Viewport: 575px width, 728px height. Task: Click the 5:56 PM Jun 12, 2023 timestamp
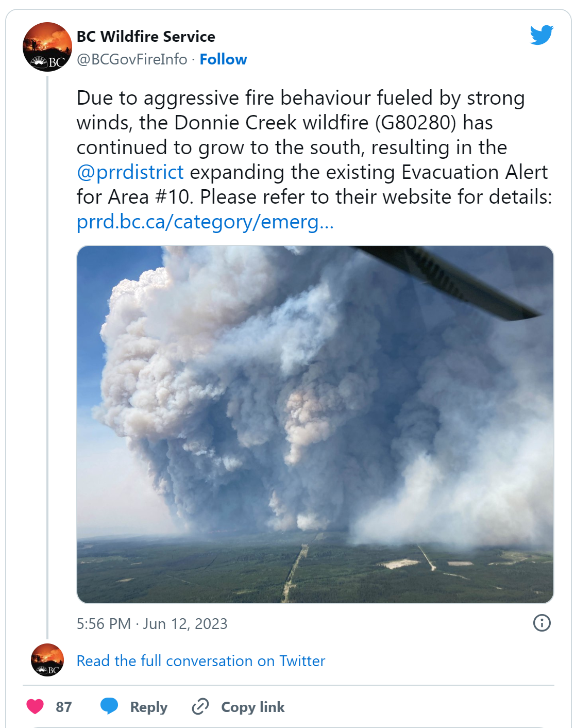152,624
